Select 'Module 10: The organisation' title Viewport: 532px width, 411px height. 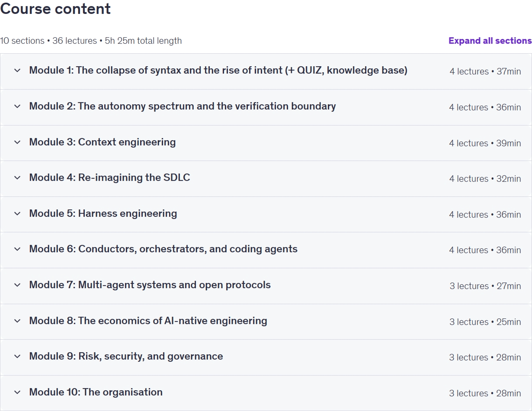(x=96, y=392)
